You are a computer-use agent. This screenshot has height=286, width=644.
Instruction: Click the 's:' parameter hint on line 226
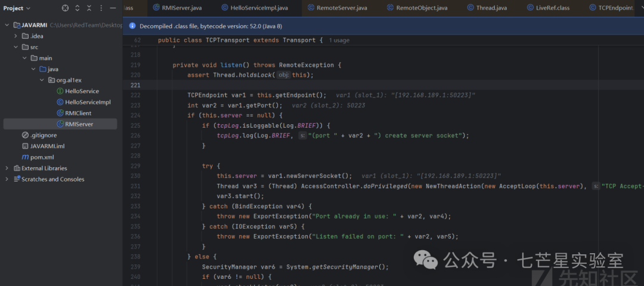click(302, 136)
